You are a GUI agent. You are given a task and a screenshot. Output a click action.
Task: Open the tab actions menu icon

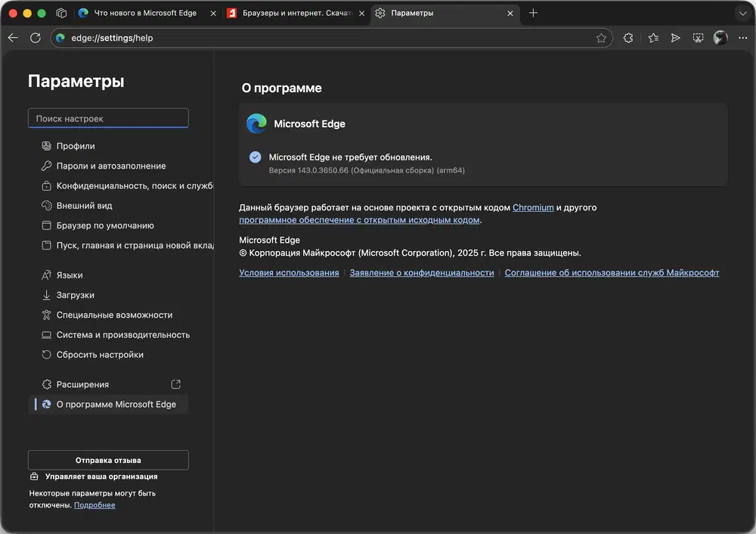(x=61, y=13)
